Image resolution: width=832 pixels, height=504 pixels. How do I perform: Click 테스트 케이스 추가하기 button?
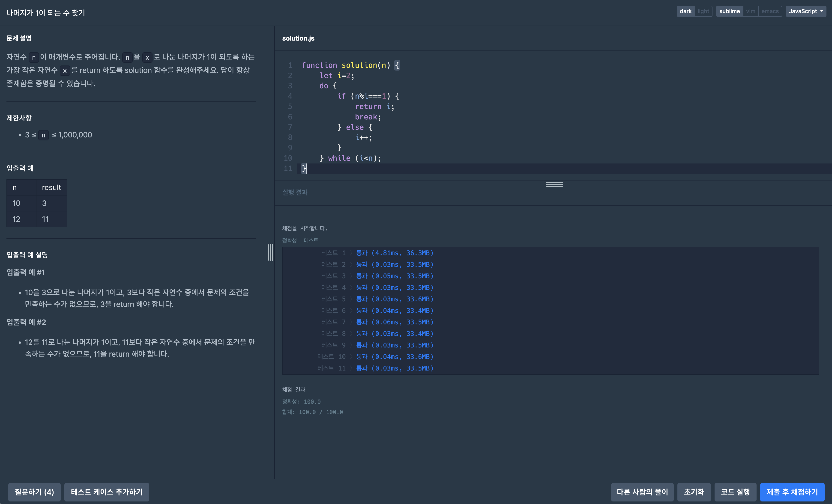coord(107,492)
